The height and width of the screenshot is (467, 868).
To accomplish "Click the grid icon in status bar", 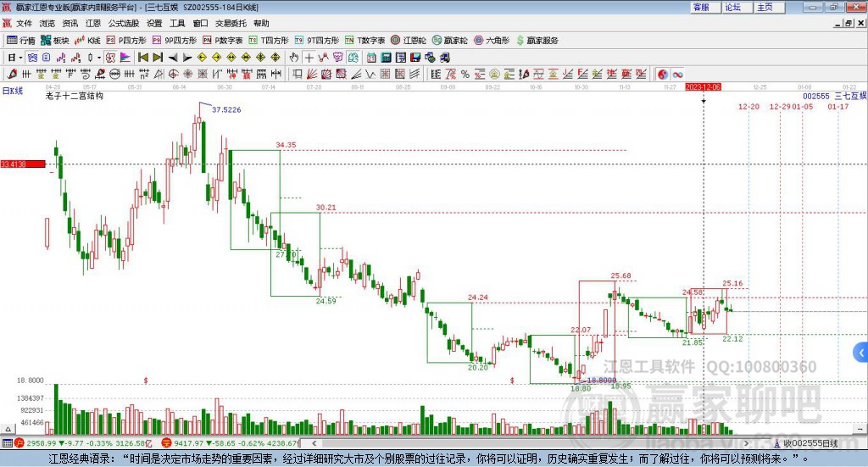I will point(7,443).
